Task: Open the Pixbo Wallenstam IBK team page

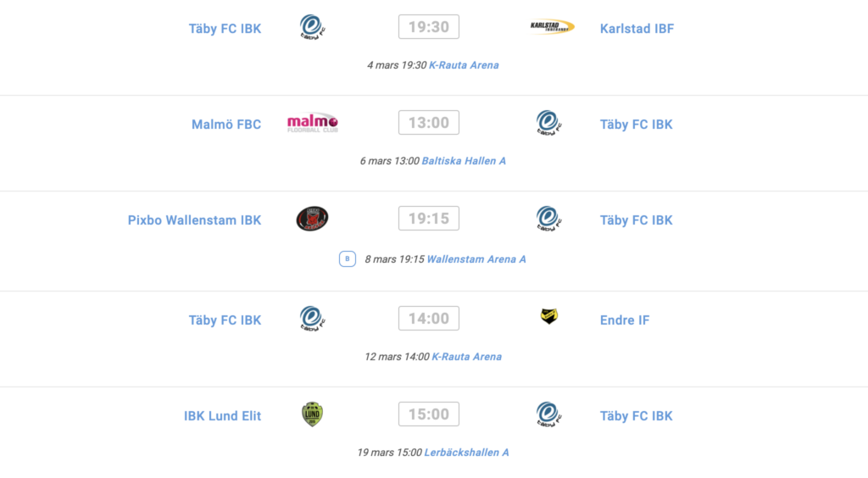Action: (194, 220)
